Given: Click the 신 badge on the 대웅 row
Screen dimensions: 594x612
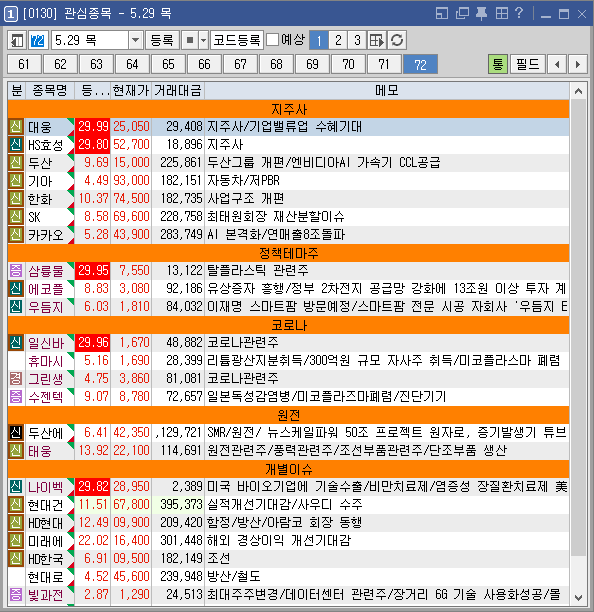Looking at the screenshot, I should [16, 127].
